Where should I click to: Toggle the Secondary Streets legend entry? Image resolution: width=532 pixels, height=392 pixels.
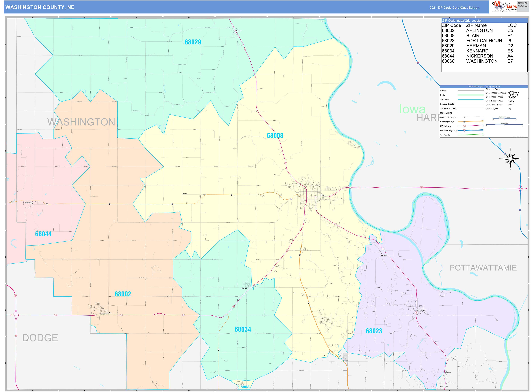(x=448, y=108)
